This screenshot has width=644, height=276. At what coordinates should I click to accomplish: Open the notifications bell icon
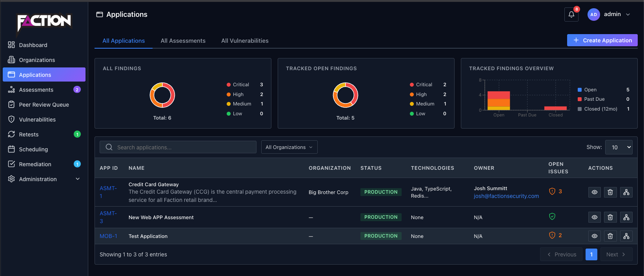click(571, 15)
